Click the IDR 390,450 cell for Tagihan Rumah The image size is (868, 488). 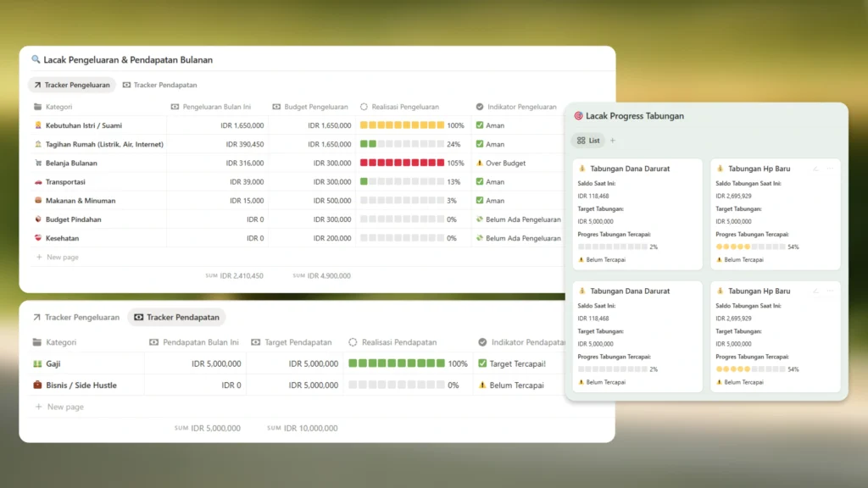[243, 145]
